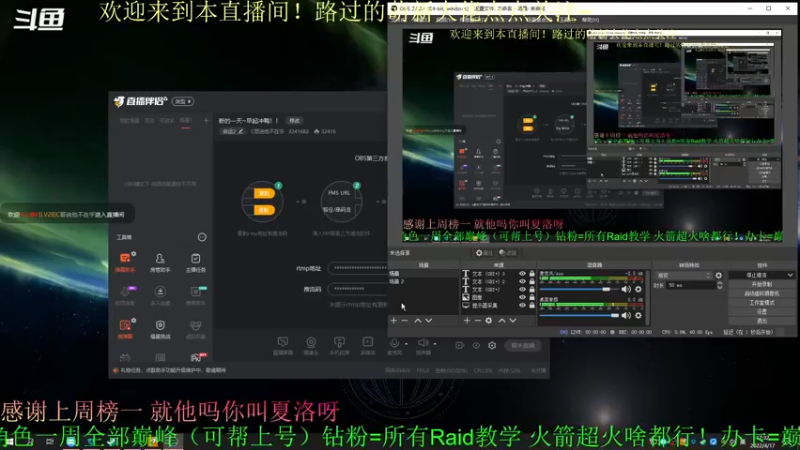Open microphone dropdown arrow in 直播伴侣
The height and width of the screenshot is (450, 800).
(x=406, y=344)
